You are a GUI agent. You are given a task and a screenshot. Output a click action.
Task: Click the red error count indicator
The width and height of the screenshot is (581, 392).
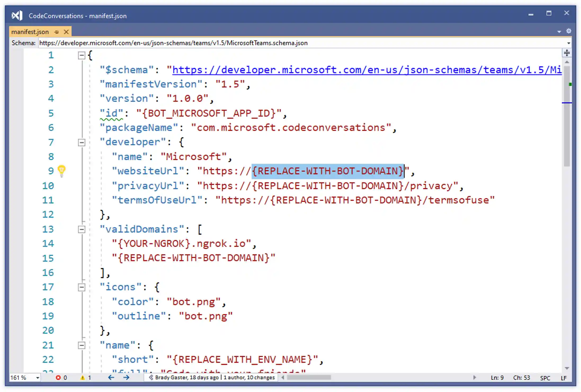61,378
